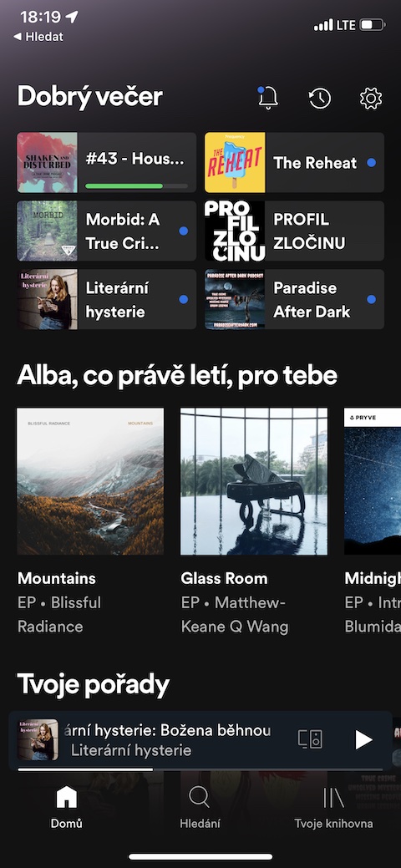This screenshot has width=401, height=868.
Task: Open PROFIL ZLOČINU podcast tile
Action: pyautogui.click(x=294, y=231)
